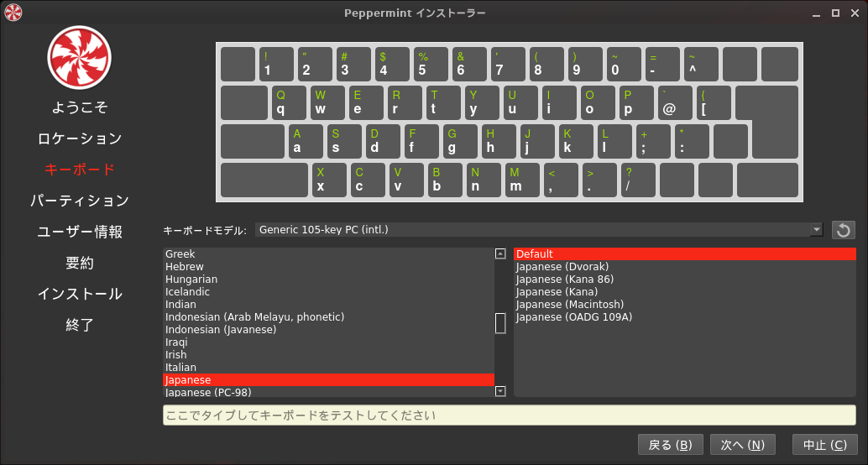Select Japanese (Macintosh) variant

pyautogui.click(x=685, y=305)
